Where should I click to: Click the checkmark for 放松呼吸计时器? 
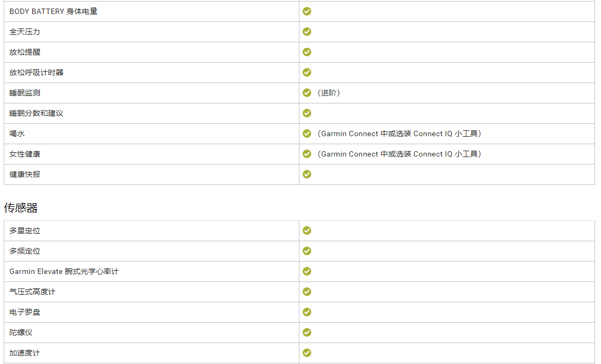pyautogui.click(x=307, y=72)
